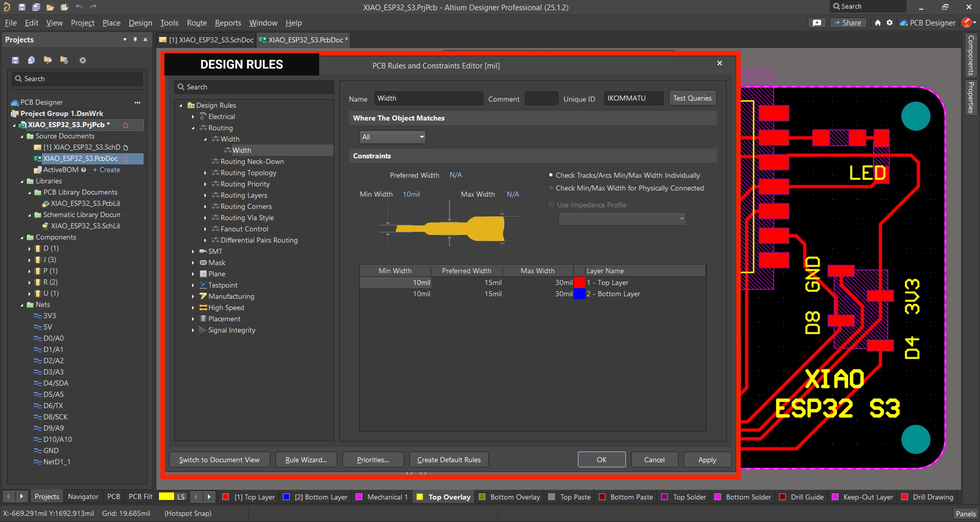980x522 pixels.
Task: Open the All object-match dropdown
Action: 392,137
